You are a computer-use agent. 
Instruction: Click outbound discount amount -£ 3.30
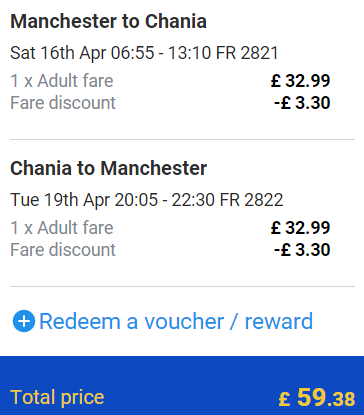[302, 103]
